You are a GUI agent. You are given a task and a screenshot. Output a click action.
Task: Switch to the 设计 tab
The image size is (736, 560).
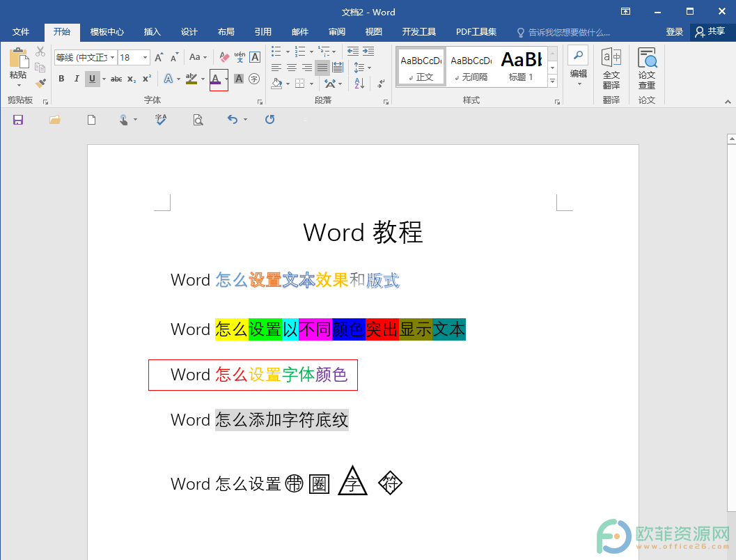click(189, 32)
